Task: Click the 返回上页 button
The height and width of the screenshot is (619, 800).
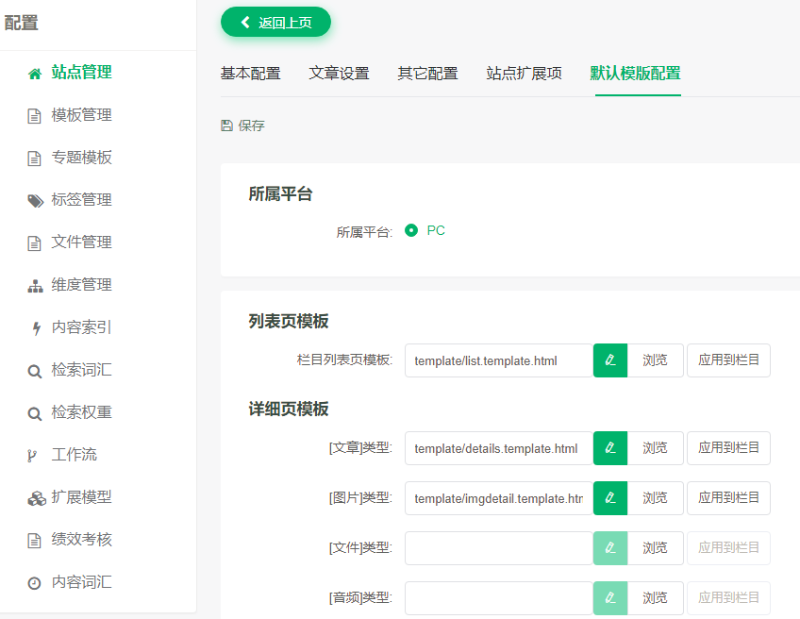Action: [275, 21]
